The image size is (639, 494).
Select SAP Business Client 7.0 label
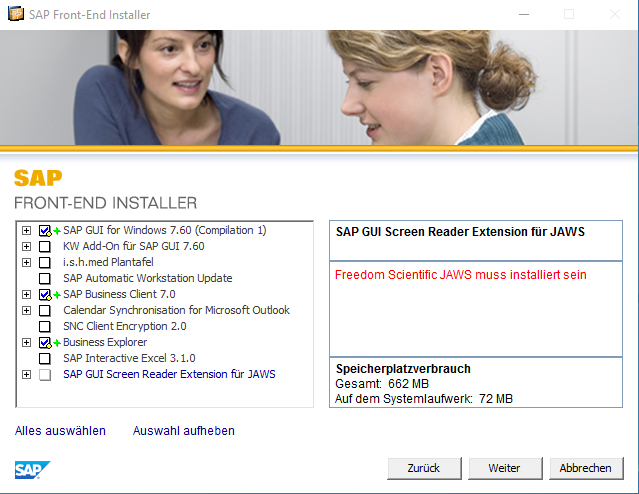tap(119, 294)
